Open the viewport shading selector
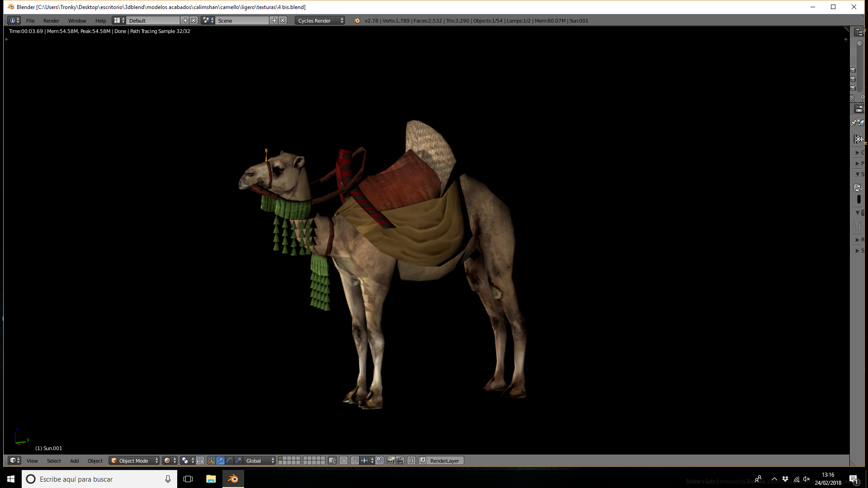Screen dimensions: 868x488 [170, 460]
